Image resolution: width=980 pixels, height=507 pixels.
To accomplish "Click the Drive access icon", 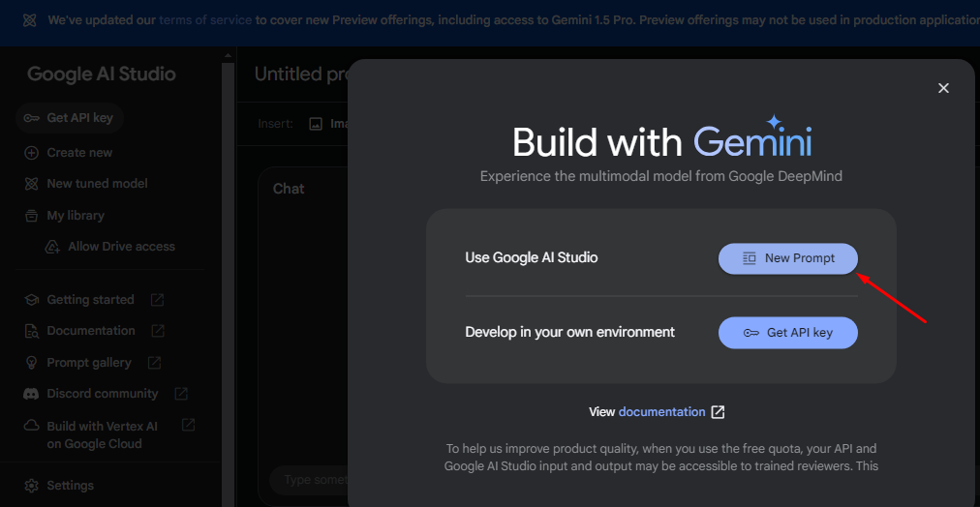I will coord(52,247).
